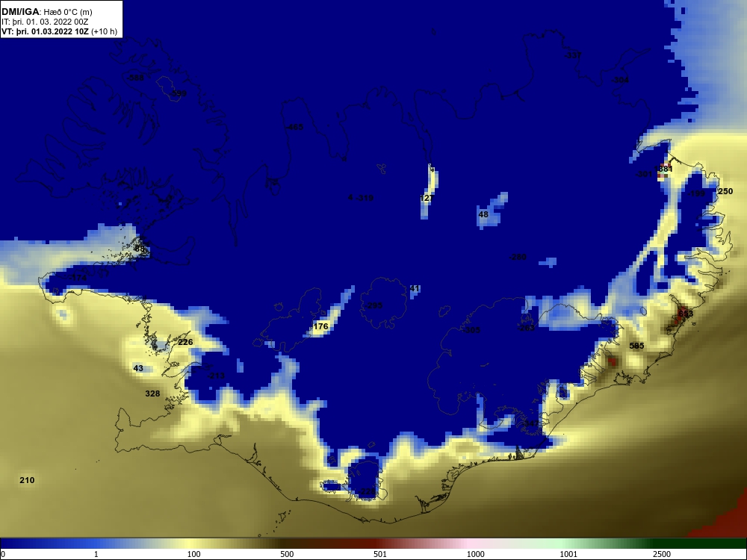Click the legend label 1000
Image resolution: width=747 pixels, height=560 pixels.
coord(476,554)
